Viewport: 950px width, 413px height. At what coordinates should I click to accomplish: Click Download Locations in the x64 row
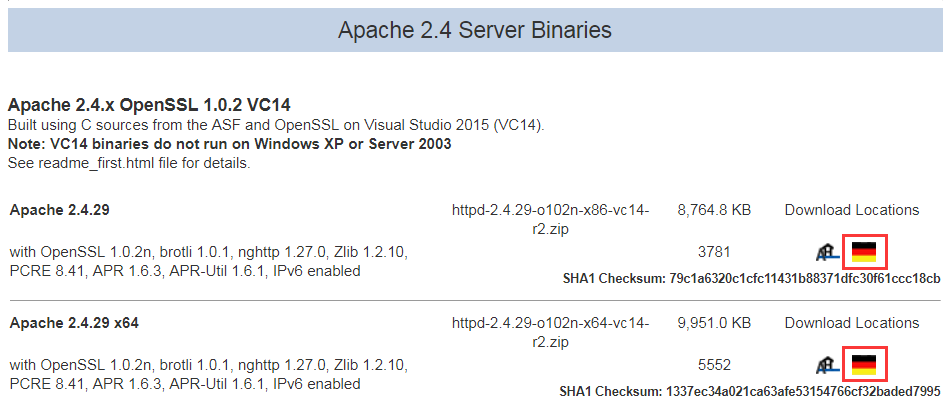[x=851, y=323]
